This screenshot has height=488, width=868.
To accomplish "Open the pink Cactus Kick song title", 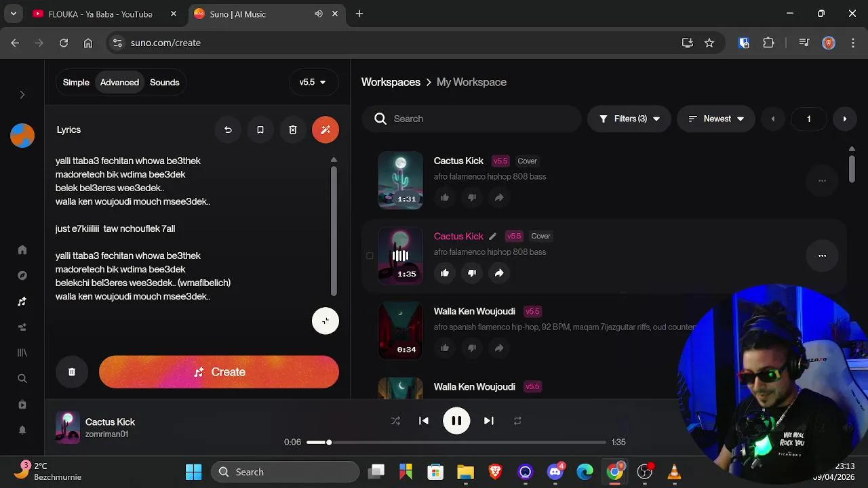I will (458, 237).
